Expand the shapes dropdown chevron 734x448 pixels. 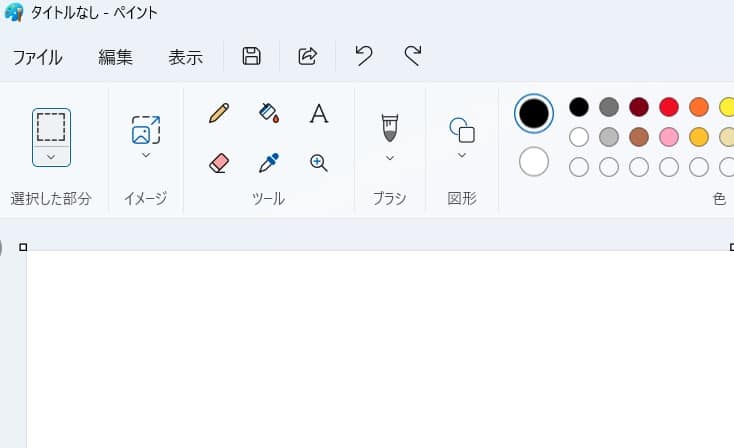tap(462, 155)
